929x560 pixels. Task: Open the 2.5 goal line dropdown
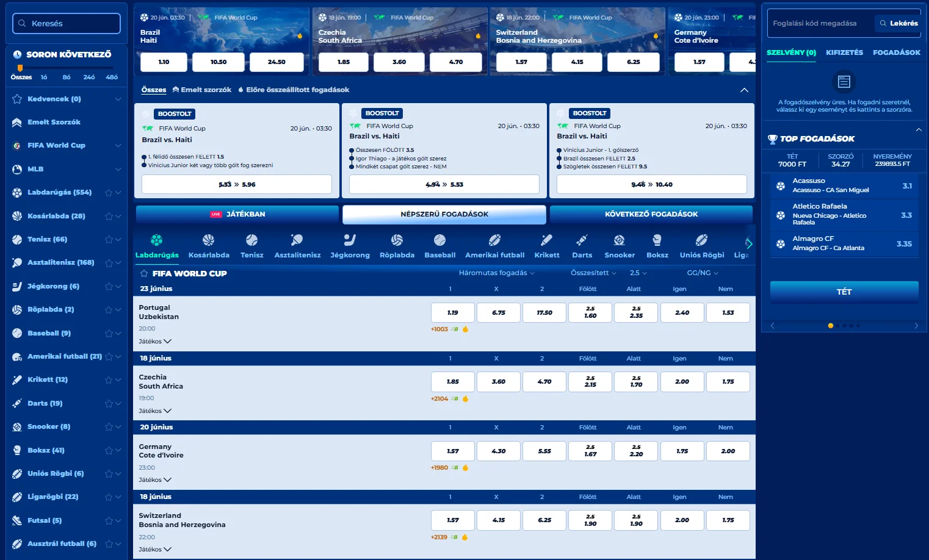[x=638, y=273]
